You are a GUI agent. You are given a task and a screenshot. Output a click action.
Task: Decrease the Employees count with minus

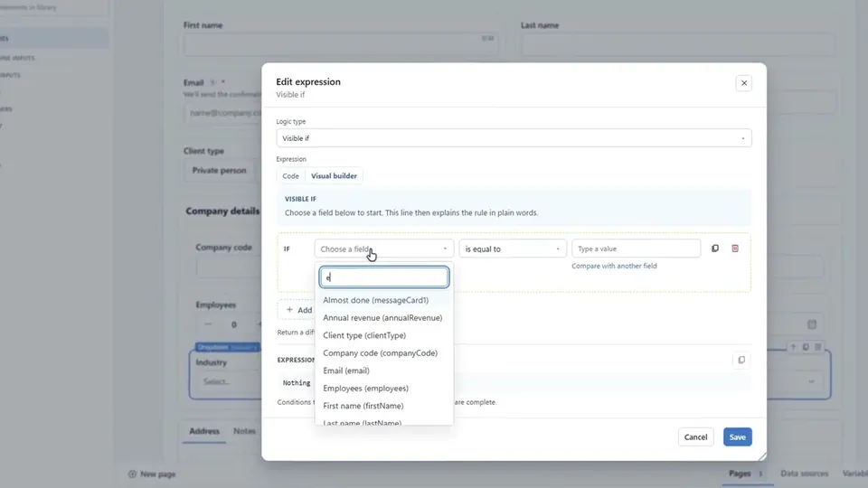point(208,324)
